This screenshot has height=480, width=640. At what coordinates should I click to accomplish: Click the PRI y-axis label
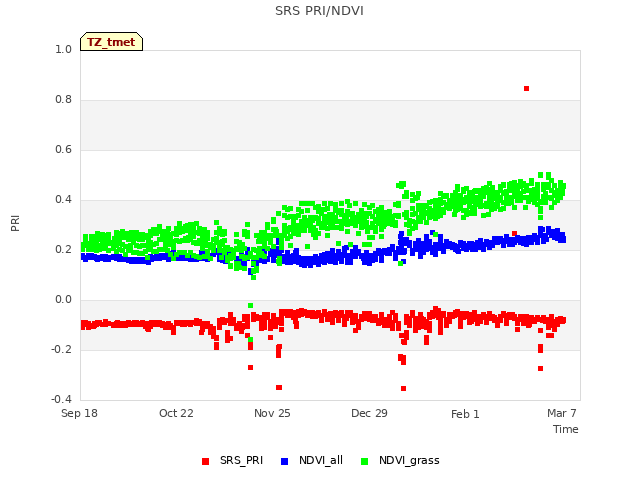(15, 223)
